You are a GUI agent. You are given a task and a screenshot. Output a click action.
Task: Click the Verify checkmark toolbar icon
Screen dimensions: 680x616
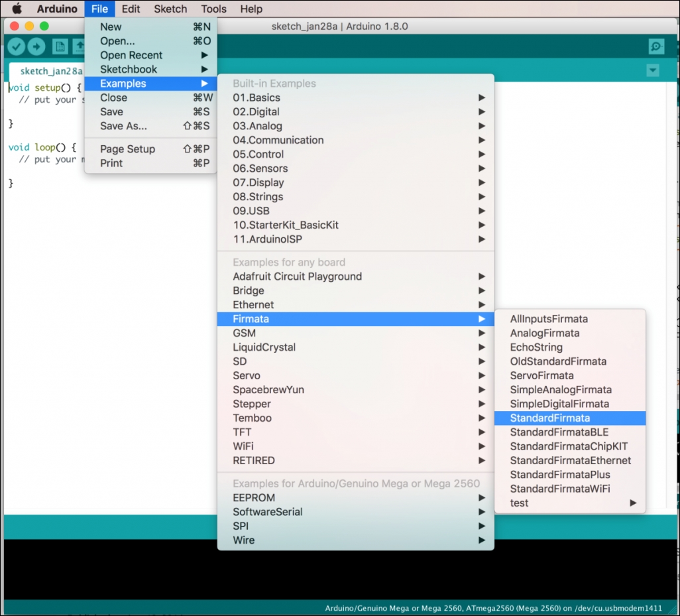pos(17,46)
